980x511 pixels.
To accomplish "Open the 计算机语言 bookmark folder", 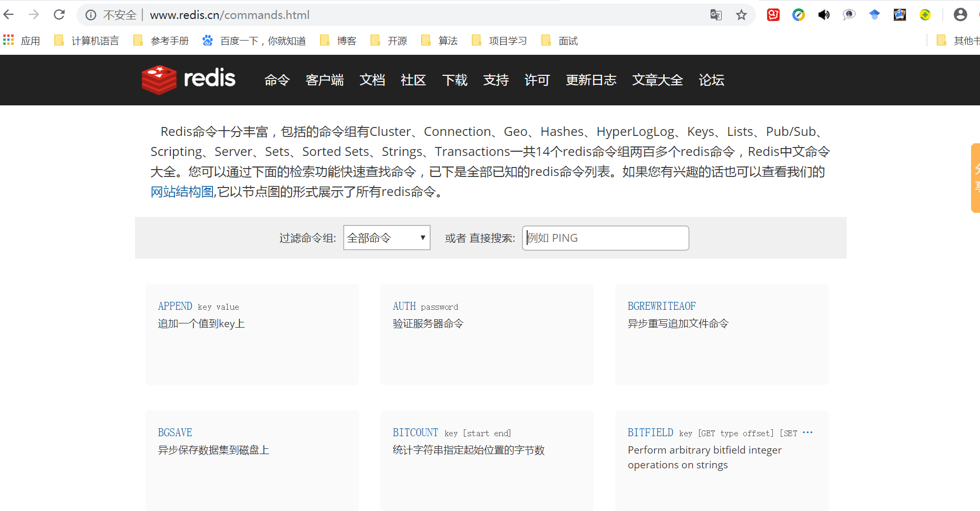I will [86, 41].
